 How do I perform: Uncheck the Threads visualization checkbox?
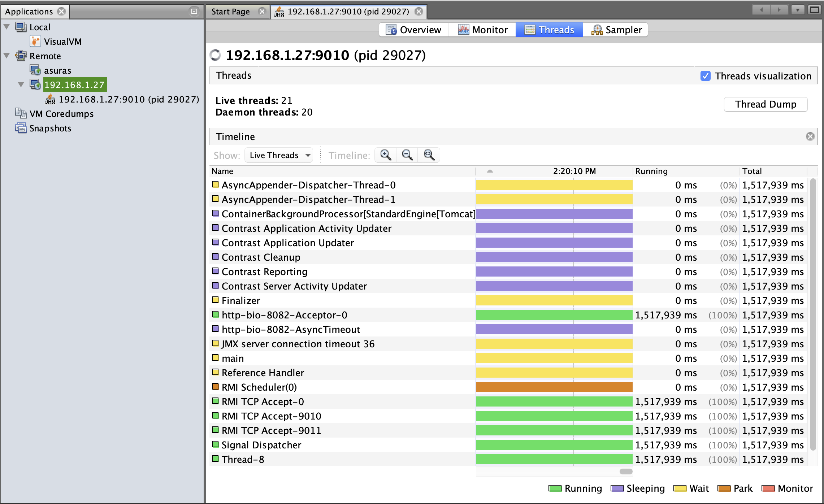click(705, 76)
